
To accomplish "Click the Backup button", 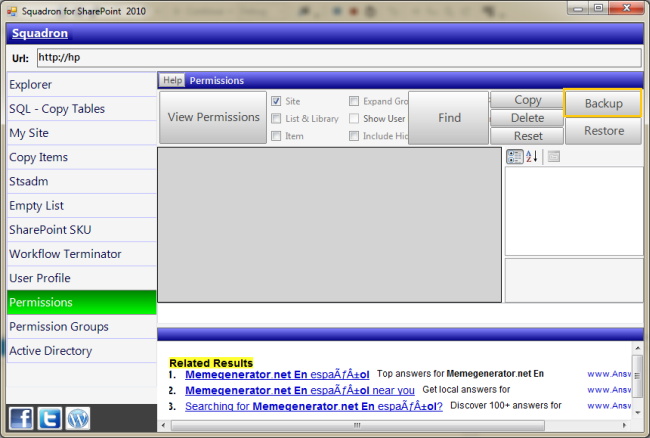I will [x=603, y=103].
